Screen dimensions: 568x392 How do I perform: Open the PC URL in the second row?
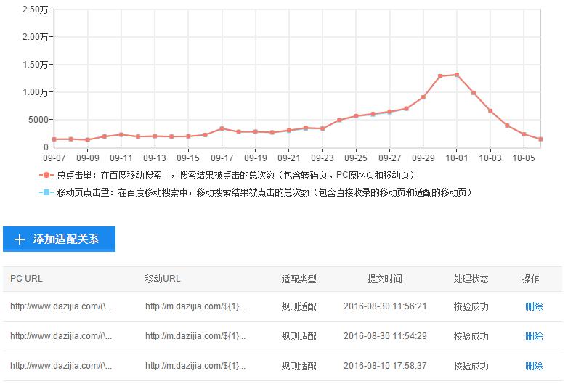tap(61, 336)
